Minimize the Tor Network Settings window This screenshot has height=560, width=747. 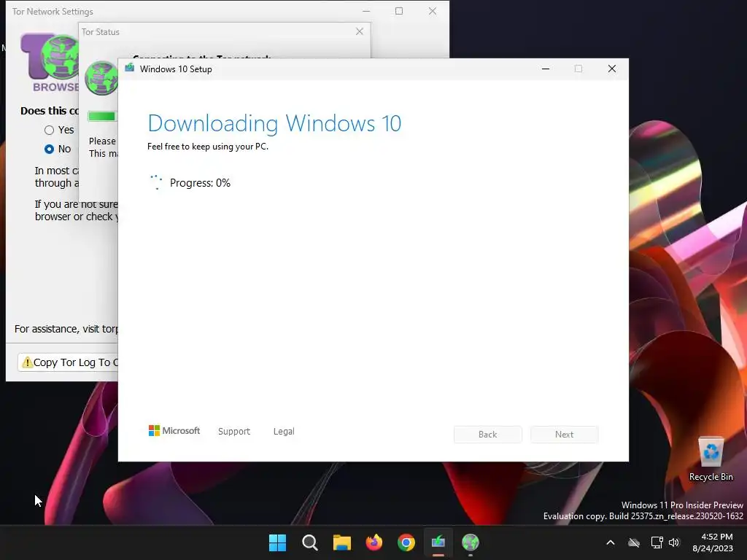(x=366, y=11)
